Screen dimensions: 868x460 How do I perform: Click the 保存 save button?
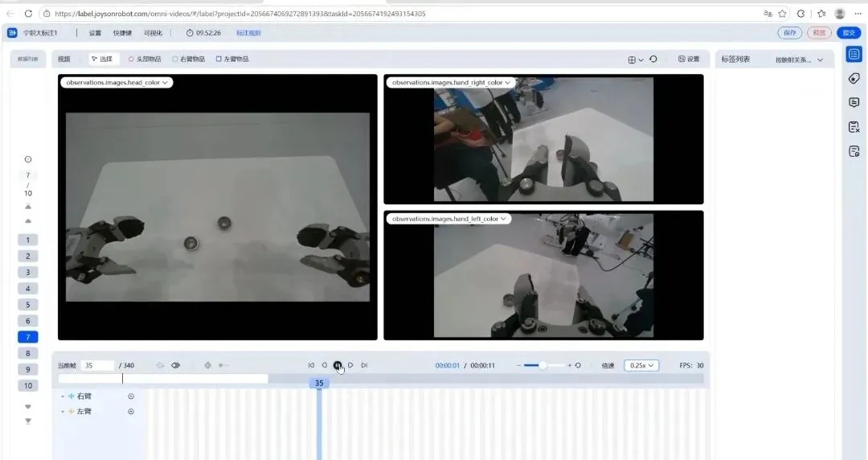pyautogui.click(x=790, y=33)
